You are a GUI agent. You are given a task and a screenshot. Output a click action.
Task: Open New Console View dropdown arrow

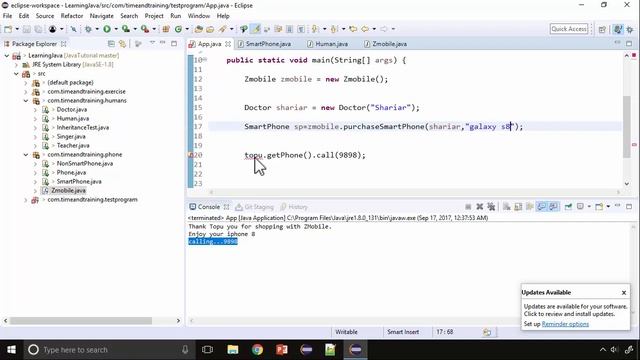(x=608, y=207)
